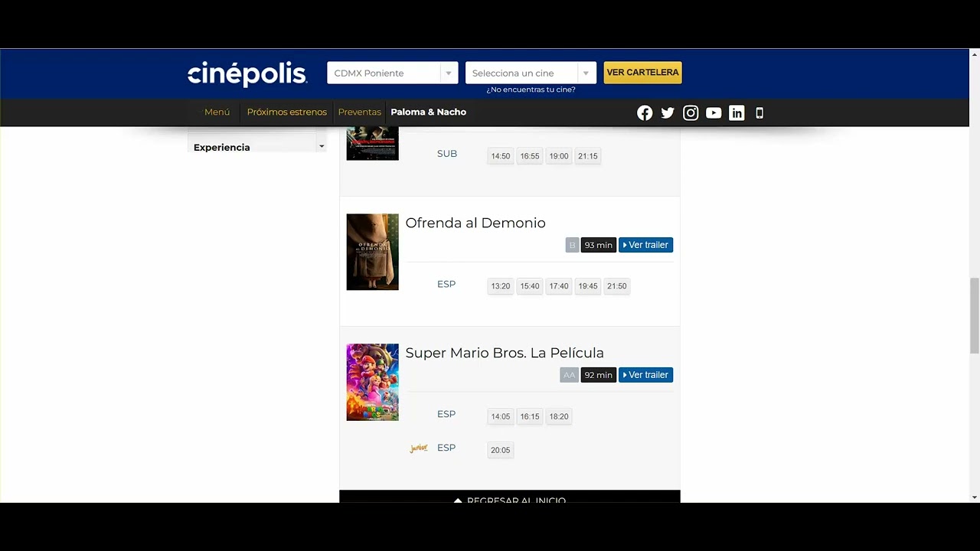The height and width of the screenshot is (551, 980).
Task: Click the scrollbar up arrow
Action: coord(974,54)
